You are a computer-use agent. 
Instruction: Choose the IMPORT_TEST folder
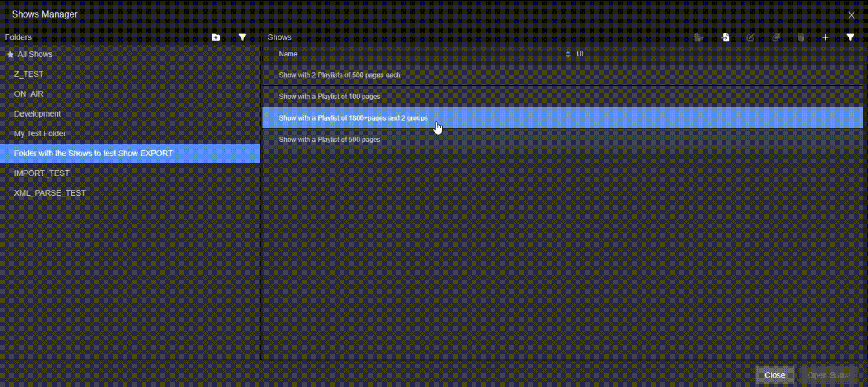(x=42, y=173)
